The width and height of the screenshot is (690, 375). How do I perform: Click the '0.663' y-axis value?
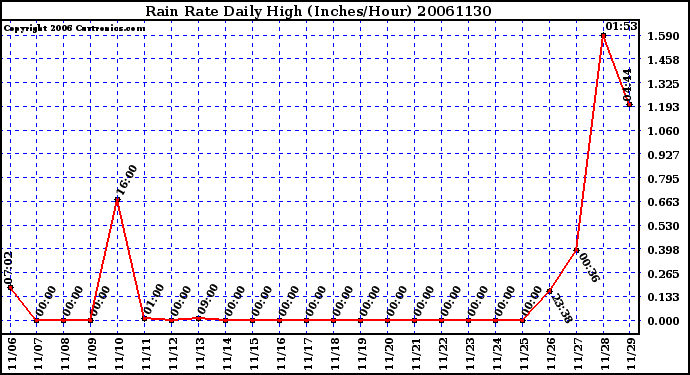[x=664, y=202]
